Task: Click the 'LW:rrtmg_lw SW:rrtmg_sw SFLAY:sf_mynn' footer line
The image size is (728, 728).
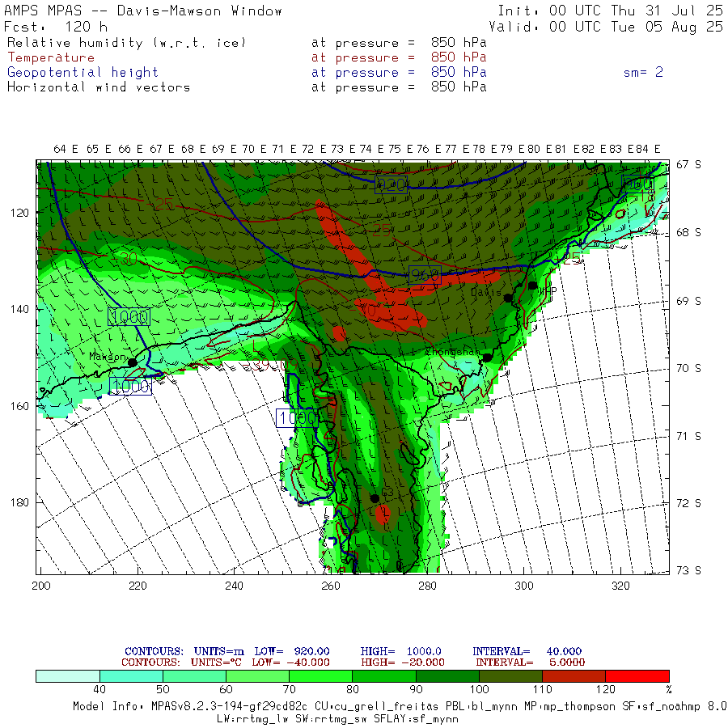Action: pos(337,719)
